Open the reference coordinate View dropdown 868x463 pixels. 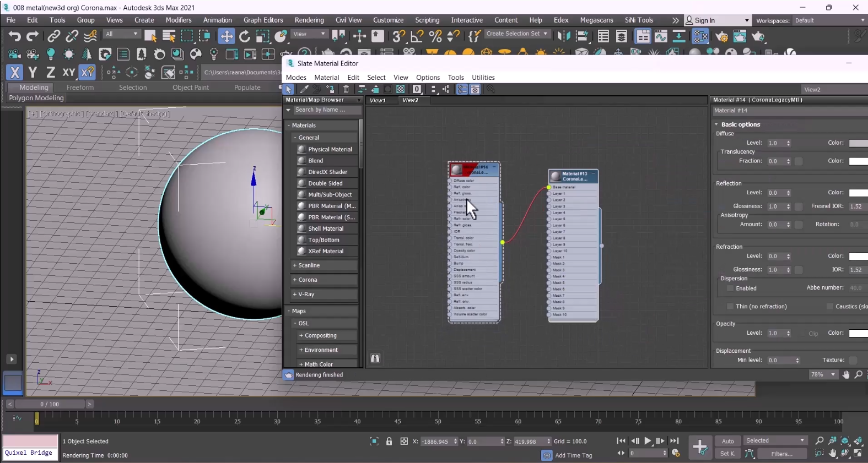(x=309, y=34)
